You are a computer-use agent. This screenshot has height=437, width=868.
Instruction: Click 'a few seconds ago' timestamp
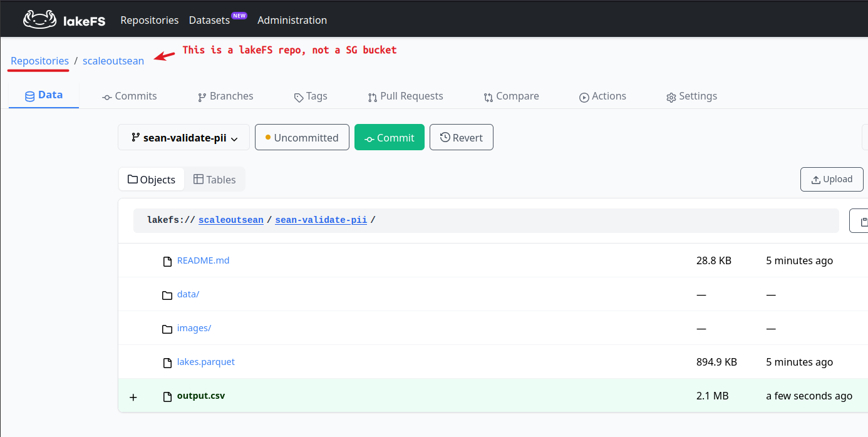809,396
